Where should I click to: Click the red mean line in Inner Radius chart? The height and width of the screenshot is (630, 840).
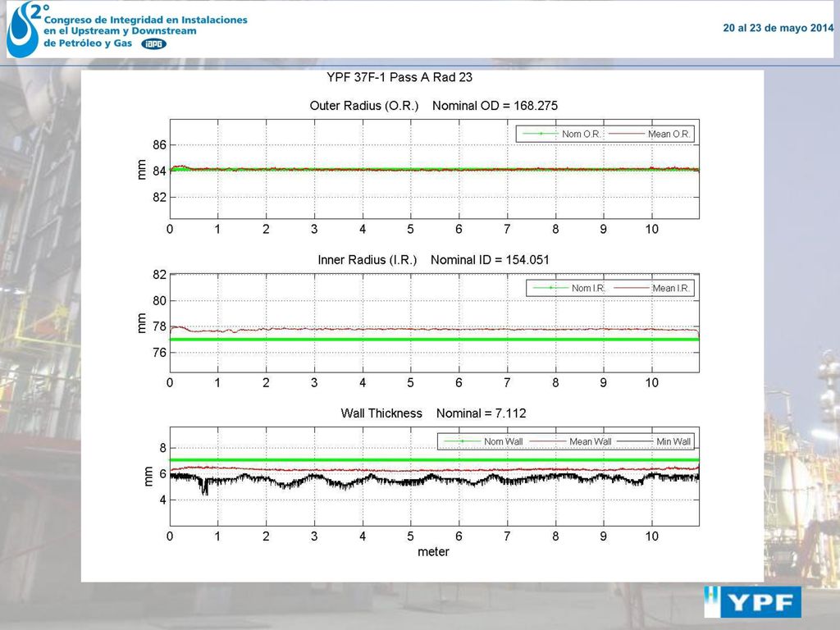point(435,329)
